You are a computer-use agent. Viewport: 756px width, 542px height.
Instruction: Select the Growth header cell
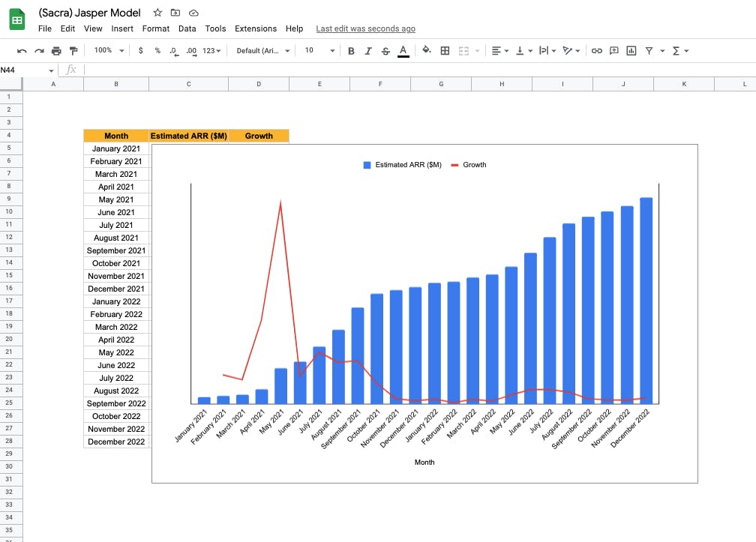[259, 136]
